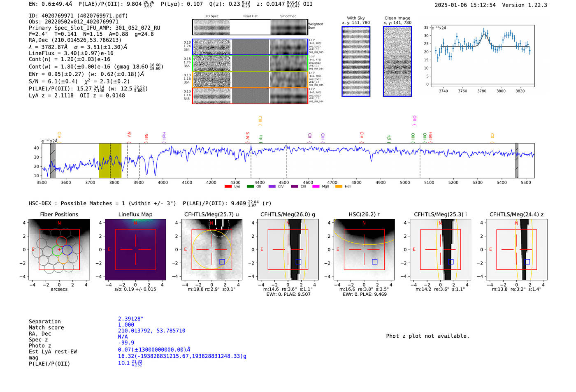Select the green-bordered 2D spectrum row
576x392 pixels.
coord(250,63)
